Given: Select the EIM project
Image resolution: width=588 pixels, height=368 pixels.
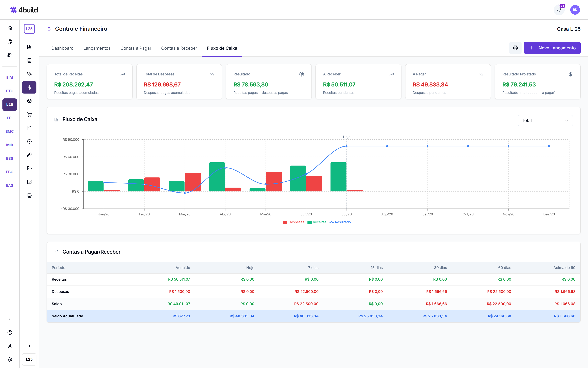Looking at the screenshot, I should tap(10, 77).
